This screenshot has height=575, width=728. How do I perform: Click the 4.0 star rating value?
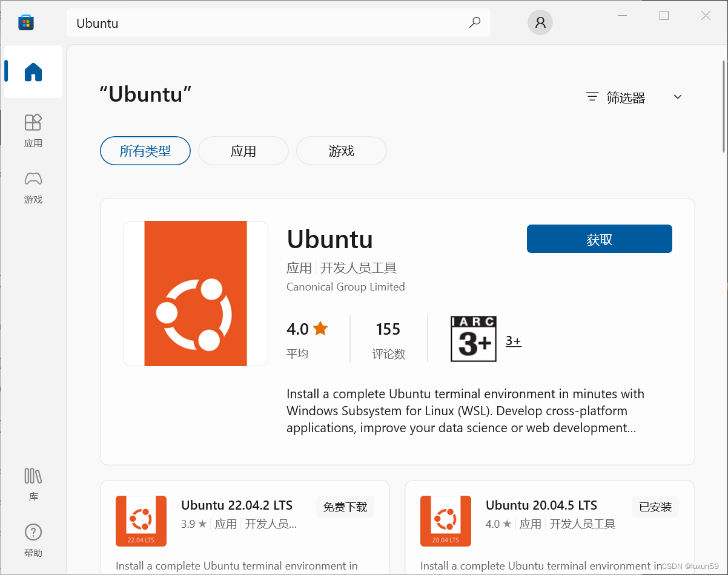click(298, 329)
